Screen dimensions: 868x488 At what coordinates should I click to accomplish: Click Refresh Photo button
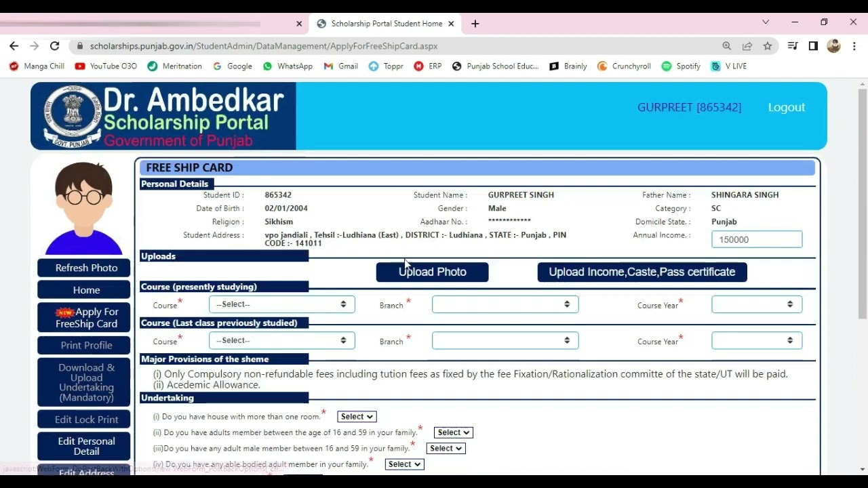(83, 268)
